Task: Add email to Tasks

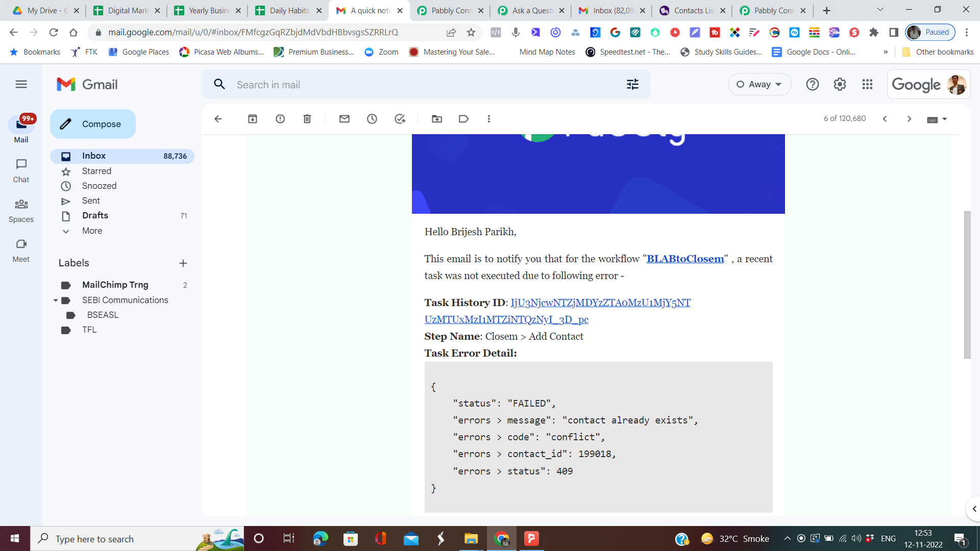Action: pyautogui.click(x=400, y=119)
